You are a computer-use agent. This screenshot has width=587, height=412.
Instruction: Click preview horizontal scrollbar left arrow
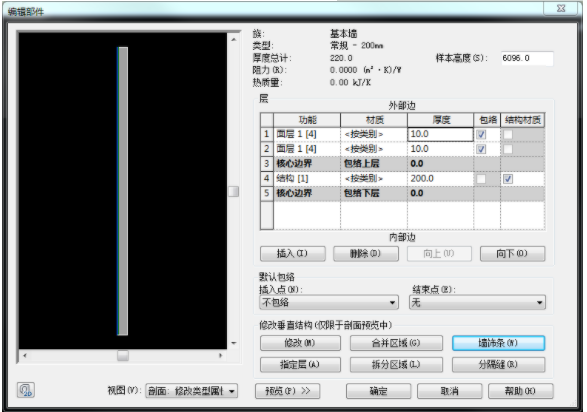(x=25, y=355)
